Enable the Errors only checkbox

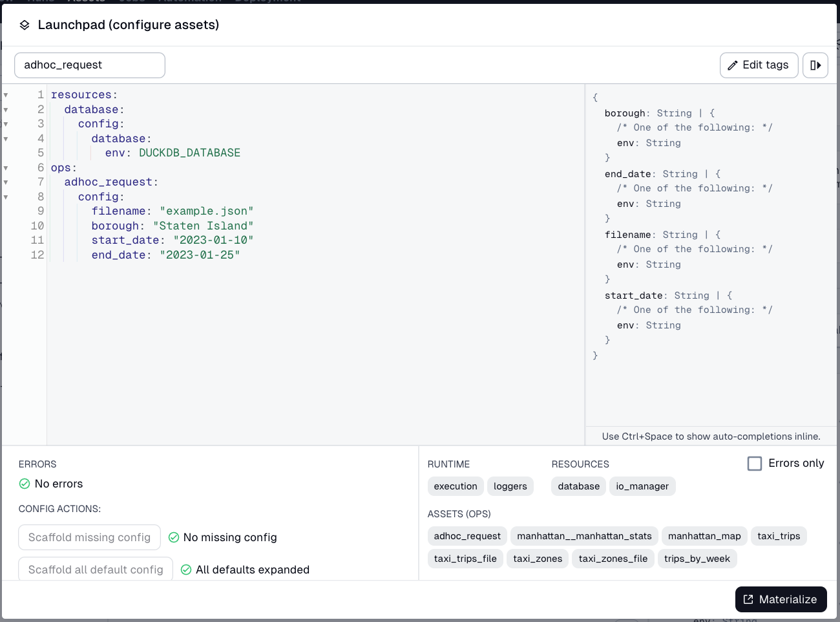pyautogui.click(x=755, y=463)
